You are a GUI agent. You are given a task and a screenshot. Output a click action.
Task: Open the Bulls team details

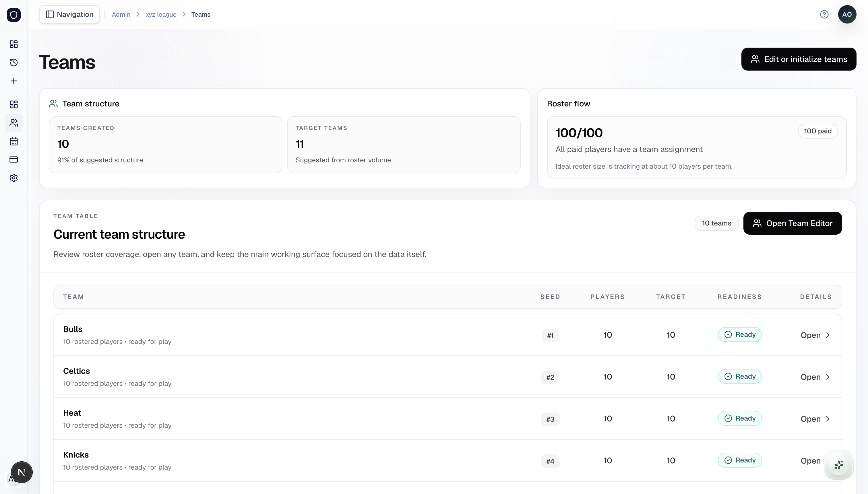coord(815,335)
